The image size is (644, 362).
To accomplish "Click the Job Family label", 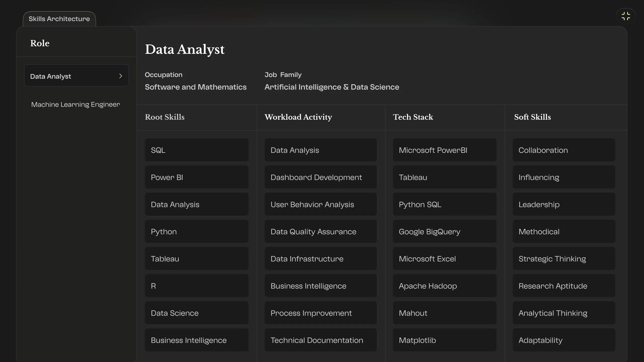I will tap(283, 75).
